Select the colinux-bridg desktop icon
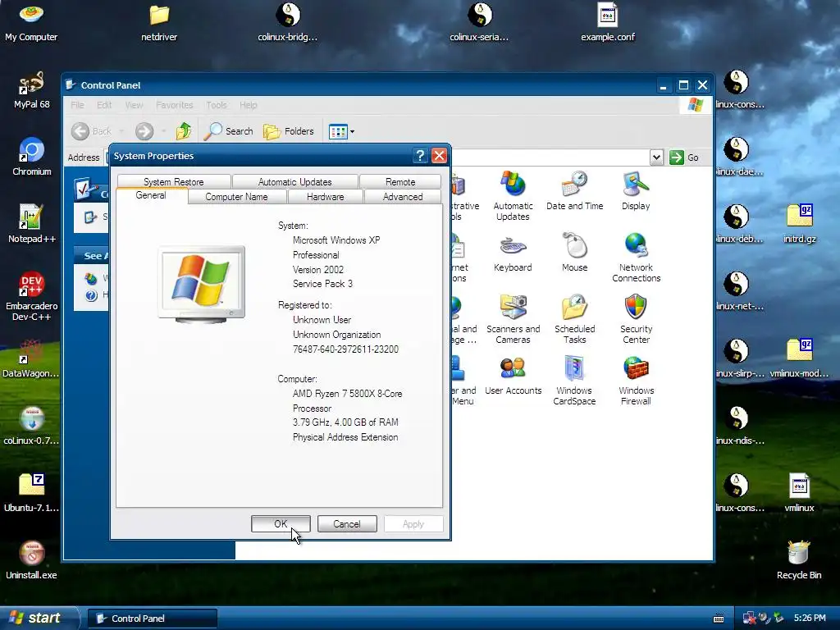This screenshot has height=630, width=840. pos(288,22)
